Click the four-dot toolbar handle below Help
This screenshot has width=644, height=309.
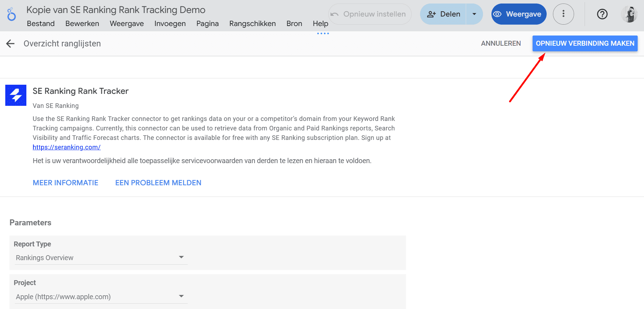tap(323, 33)
